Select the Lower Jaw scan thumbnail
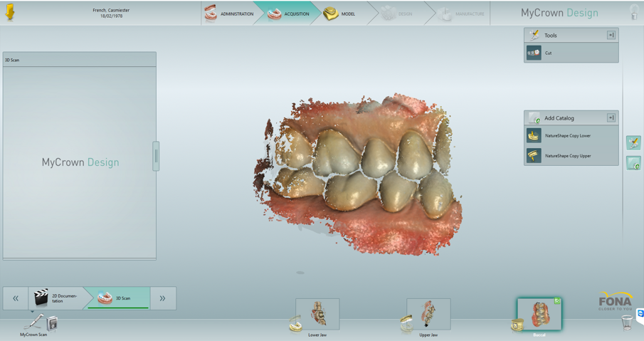 tap(317, 314)
